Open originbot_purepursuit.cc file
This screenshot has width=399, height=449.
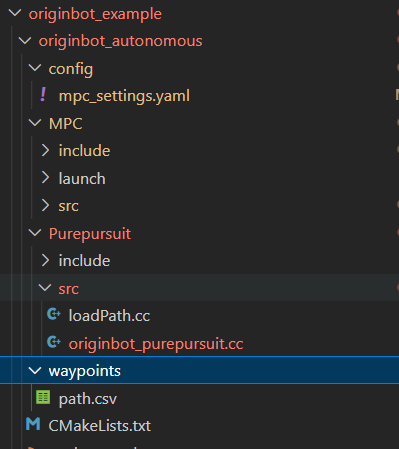(156, 344)
